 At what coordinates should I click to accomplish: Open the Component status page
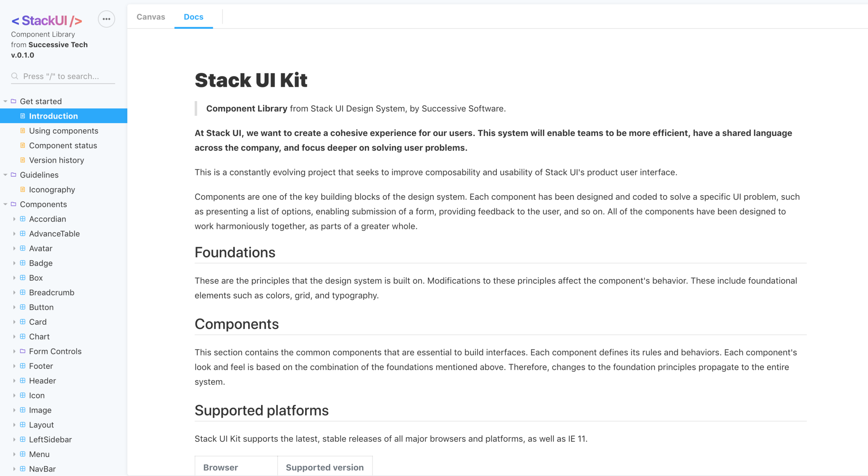coord(63,145)
